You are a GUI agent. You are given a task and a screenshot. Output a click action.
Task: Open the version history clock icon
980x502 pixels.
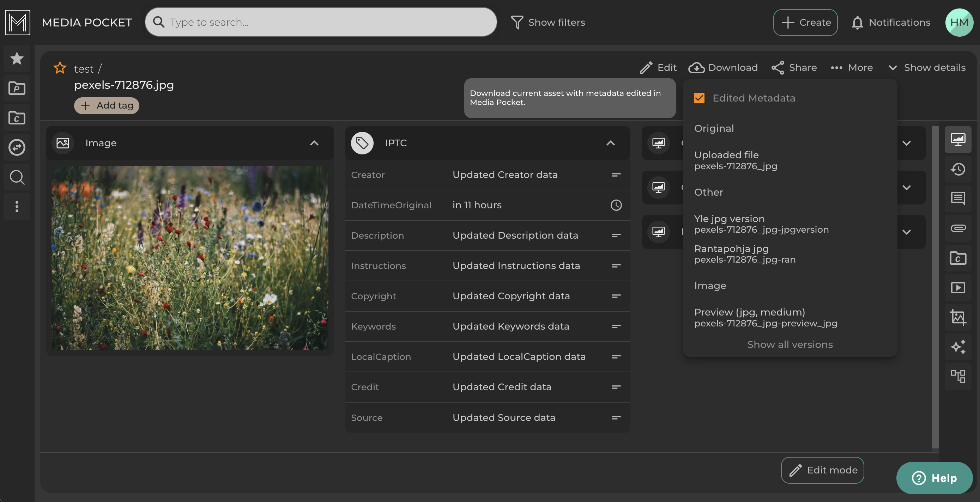pyautogui.click(x=957, y=169)
